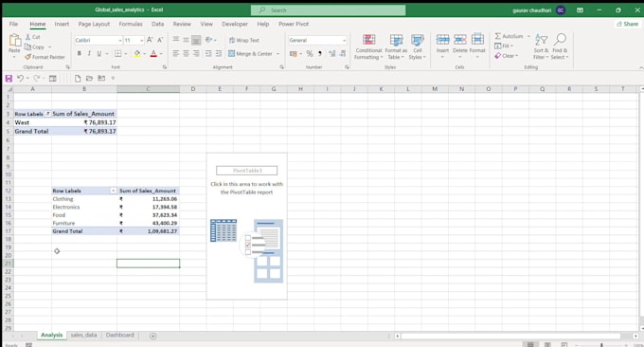The image size is (644, 347).
Task: Middle-align cell content
Action: coord(186,40)
